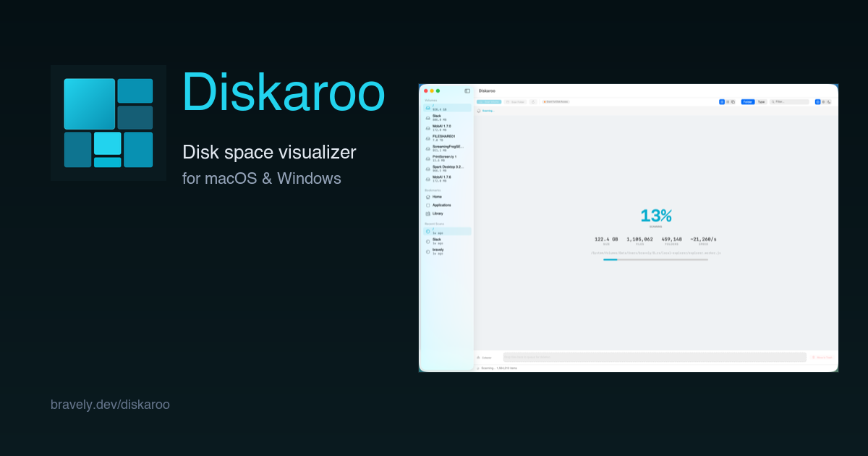Click the house icon of Home bookmark
This screenshot has height=456, width=868.
click(x=428, y=197)
